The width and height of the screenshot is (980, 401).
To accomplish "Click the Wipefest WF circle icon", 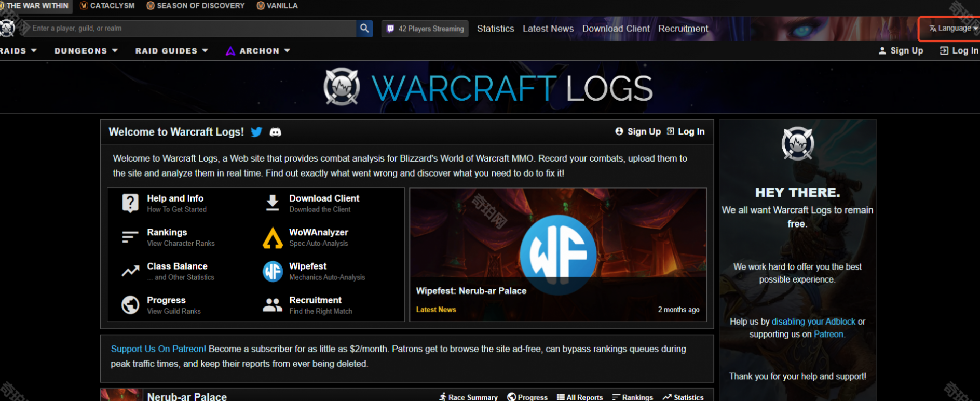I will click(273, 272).
